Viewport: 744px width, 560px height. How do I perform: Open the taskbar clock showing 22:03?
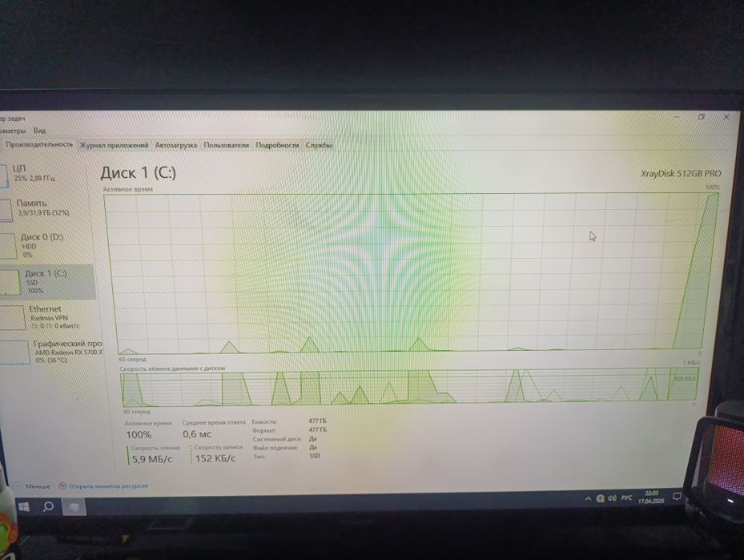point(651,497)
